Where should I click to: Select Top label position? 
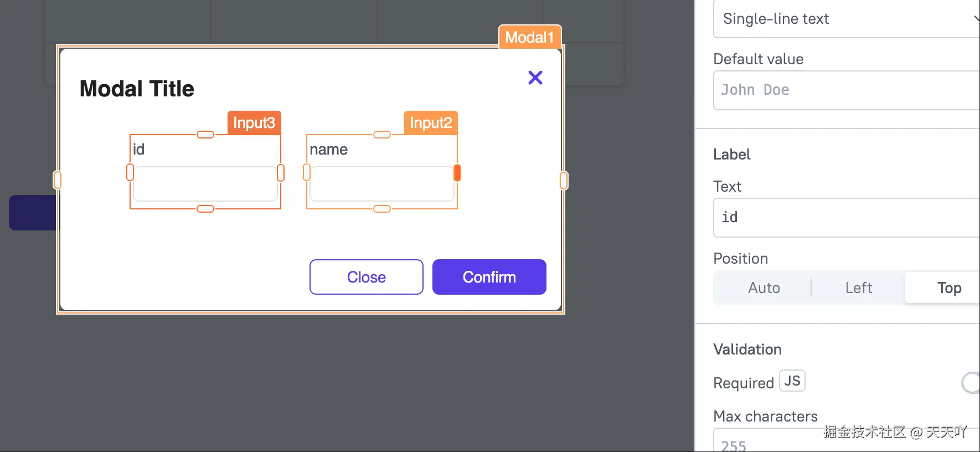click(x=948, y=288)
